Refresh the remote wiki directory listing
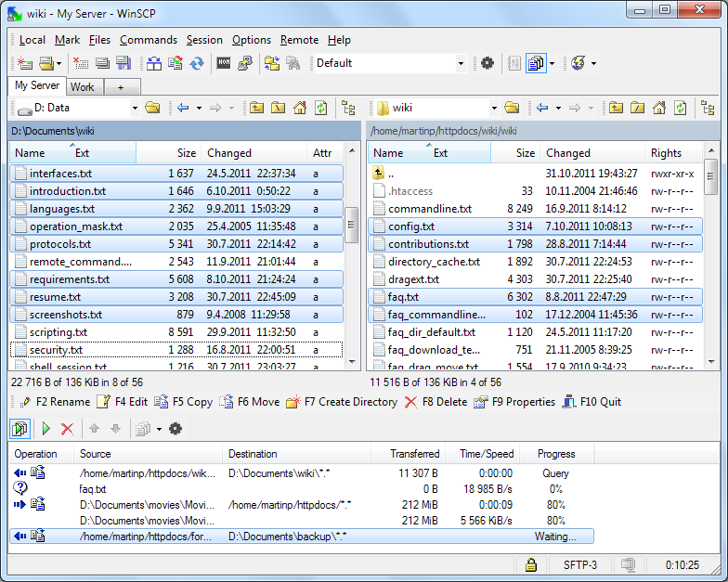Screen dimensions: 728x582 [x=681, y=109]
